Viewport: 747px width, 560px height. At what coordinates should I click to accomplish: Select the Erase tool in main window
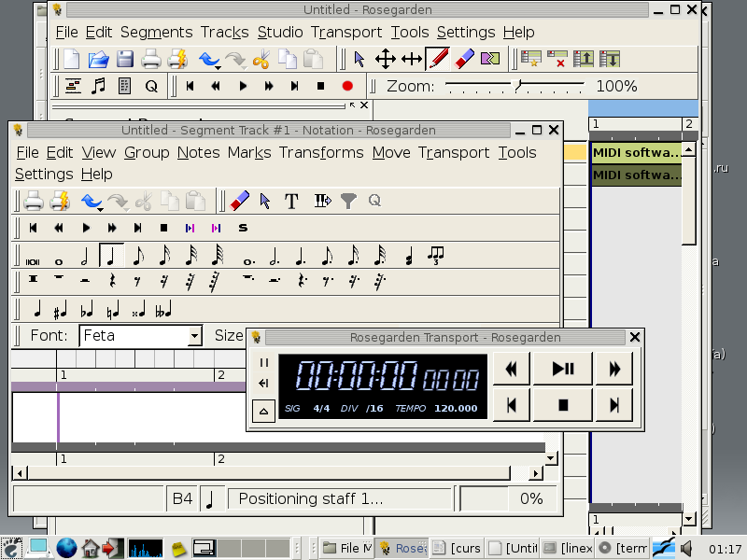pos(464,59)
